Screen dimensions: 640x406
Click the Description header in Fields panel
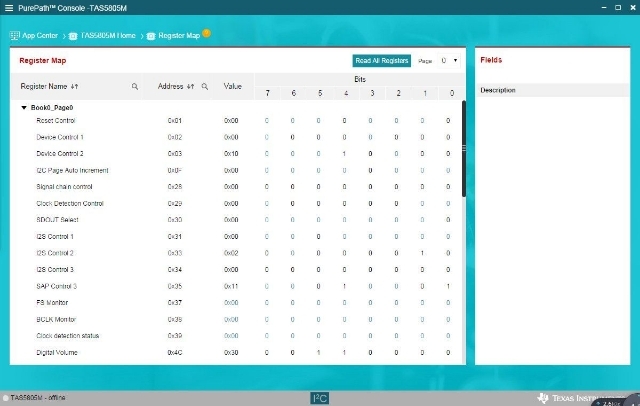point(498,90)
